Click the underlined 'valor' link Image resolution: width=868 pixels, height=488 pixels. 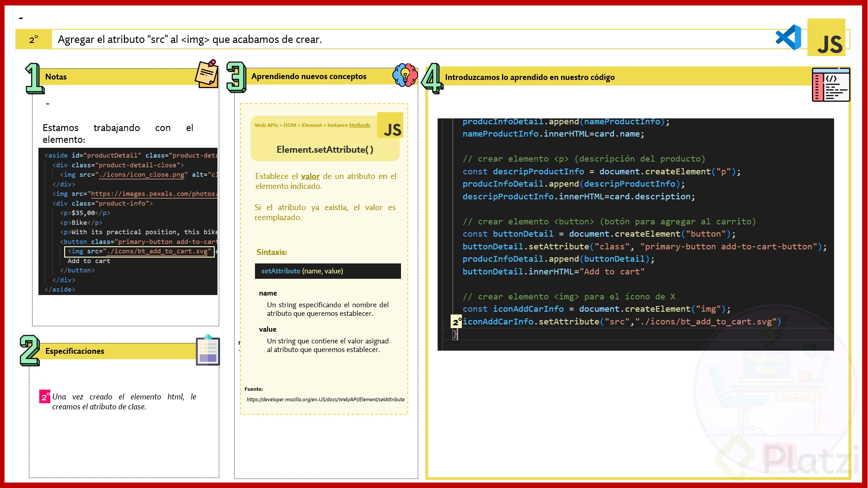pyautogui.click(x=310, y=176)
